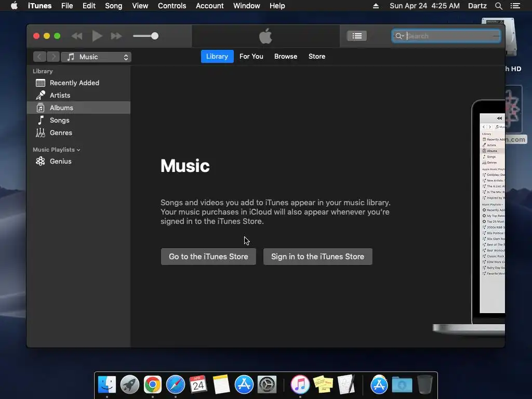The image size is (532, 399).
Task: Open the search options magnifier dropdown
Action: [400, 36]
